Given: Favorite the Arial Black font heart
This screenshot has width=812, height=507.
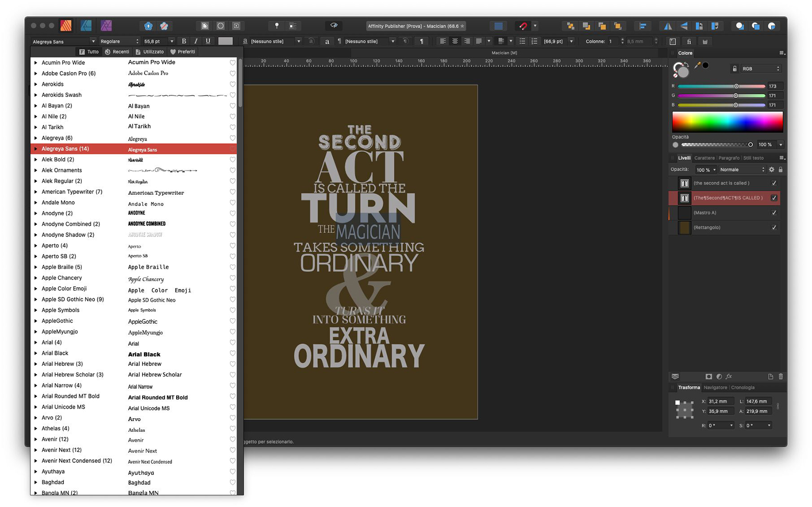Looking at the screenshot, I should coord(232,354).
